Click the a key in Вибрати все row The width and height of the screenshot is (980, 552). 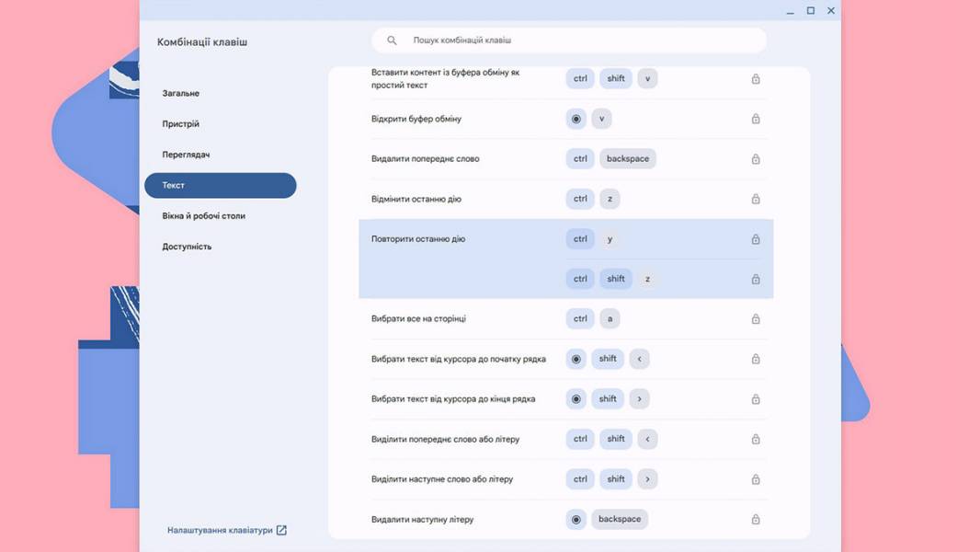610,319
